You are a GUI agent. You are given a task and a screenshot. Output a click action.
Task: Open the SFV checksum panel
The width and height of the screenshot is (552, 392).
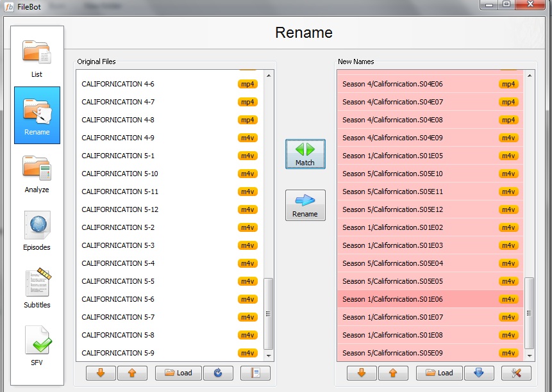point(37,346)
